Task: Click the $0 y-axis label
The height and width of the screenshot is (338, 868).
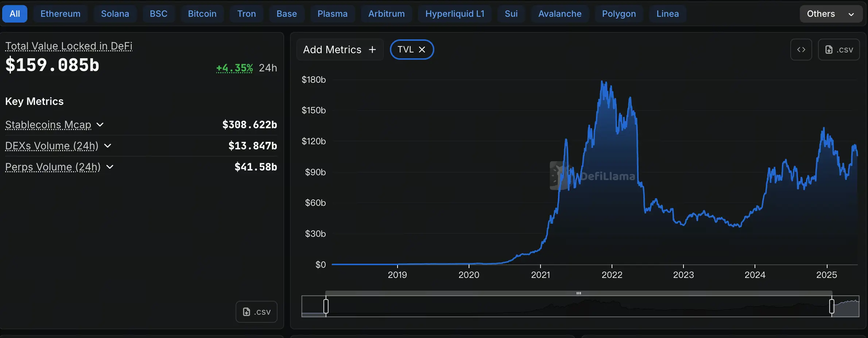Action: (x=321, y=264)
